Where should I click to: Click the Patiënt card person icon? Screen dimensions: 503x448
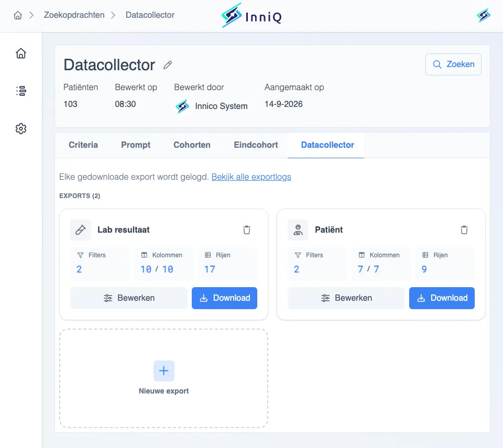298,230
